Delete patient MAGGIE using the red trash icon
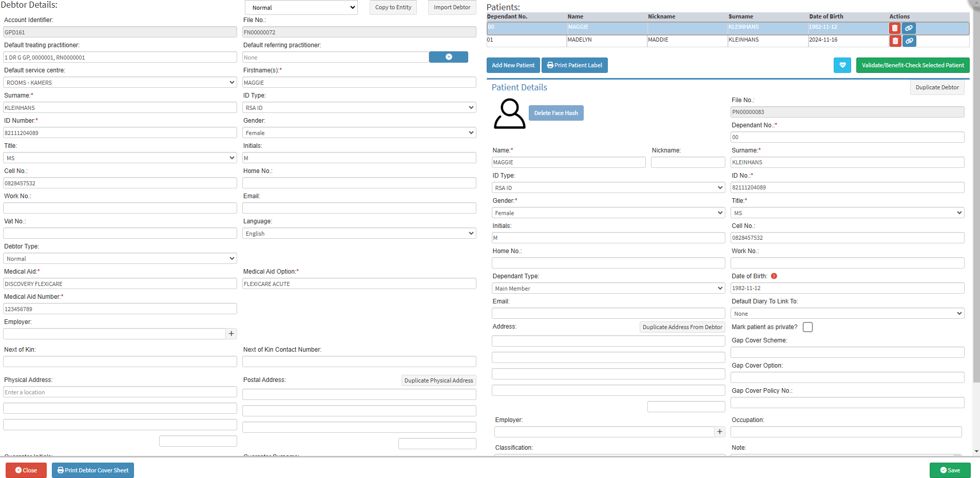Image resolution: width=980 pixels, height=478 pixels. click(x=895, y=28)
